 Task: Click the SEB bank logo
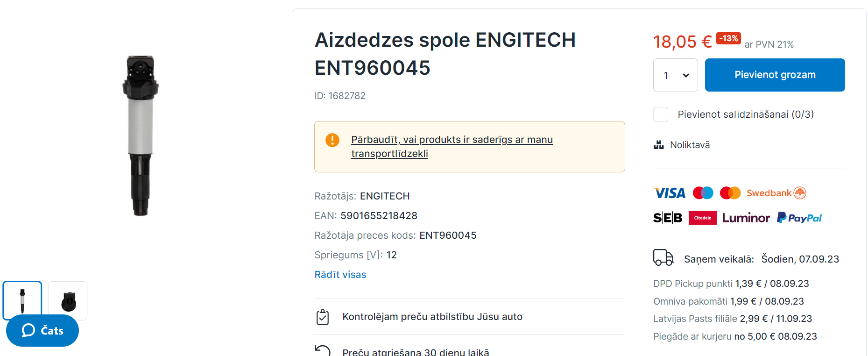[x=668, y=218]
